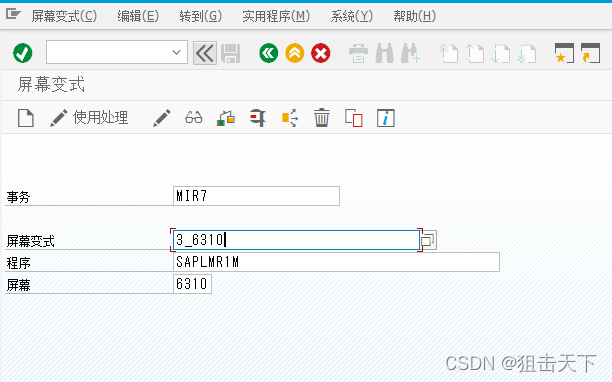Open the 编辑(E) menu
This screenshot has height=382, width=612.
[x=138, y=16]
